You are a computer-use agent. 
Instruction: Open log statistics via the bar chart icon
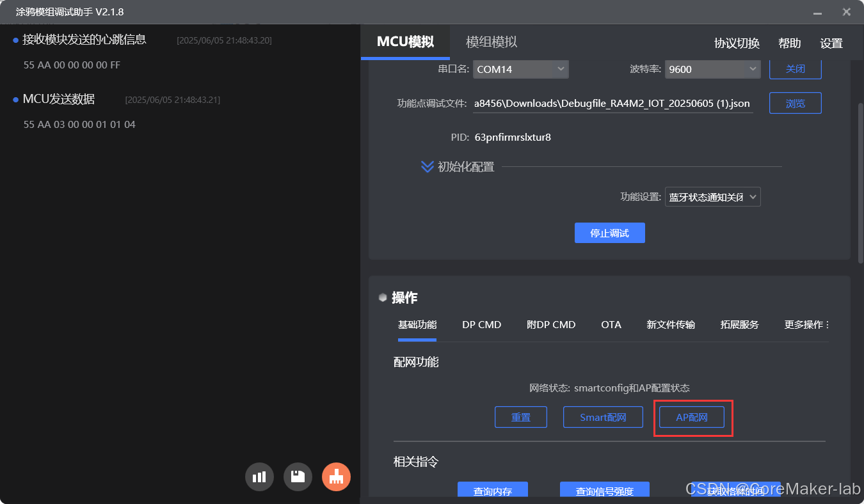(259, 476)
